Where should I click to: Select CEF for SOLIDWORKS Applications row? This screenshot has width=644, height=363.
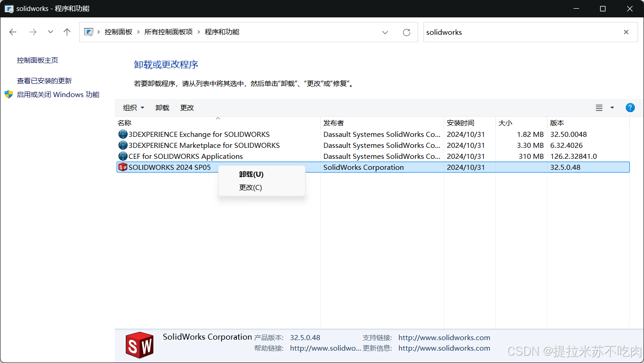pyautogui.click(x=373, y=157)
